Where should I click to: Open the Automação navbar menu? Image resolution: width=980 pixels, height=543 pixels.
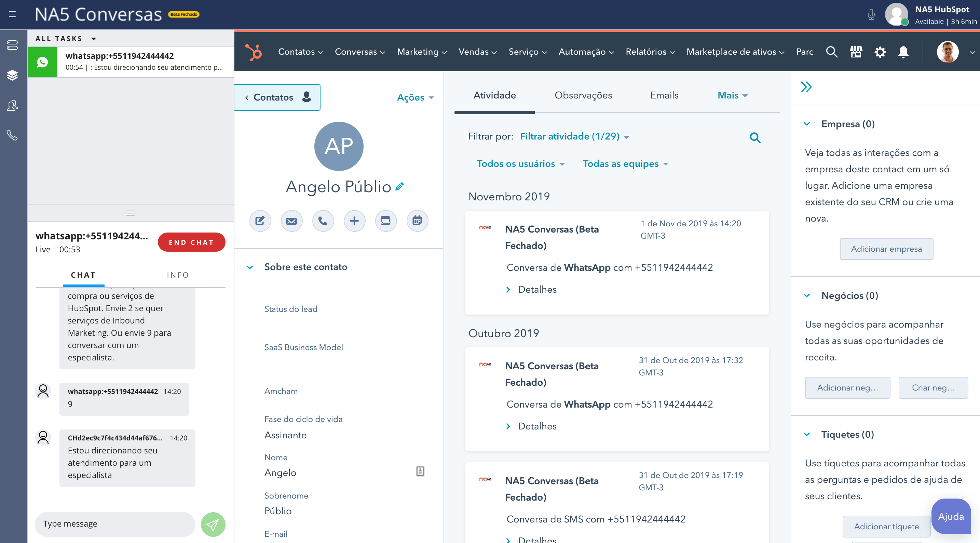coord(586,52)
